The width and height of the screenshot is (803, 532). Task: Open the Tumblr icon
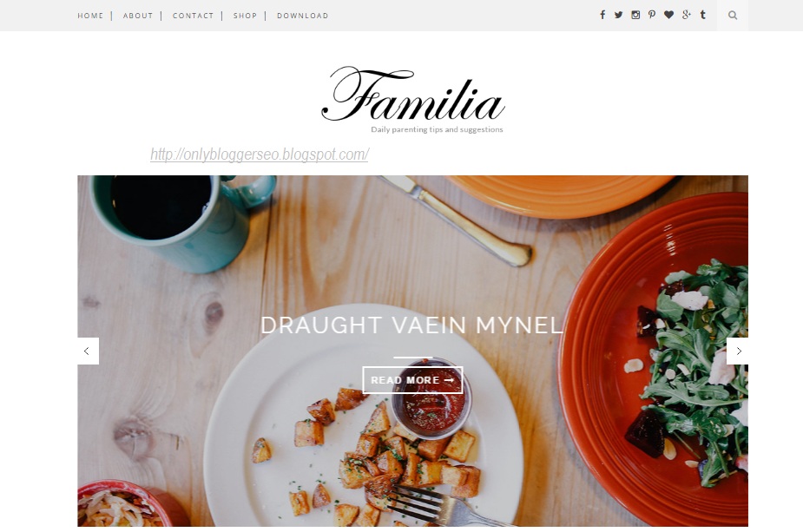(x=703, y=15)
